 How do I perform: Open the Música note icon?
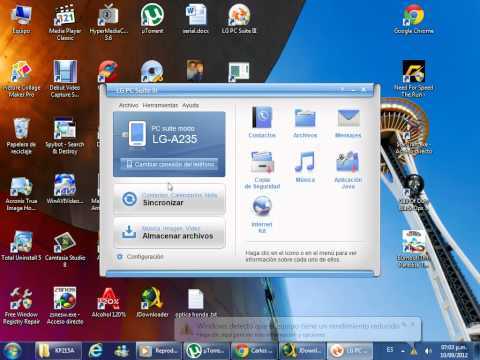[x=305, y=167]
